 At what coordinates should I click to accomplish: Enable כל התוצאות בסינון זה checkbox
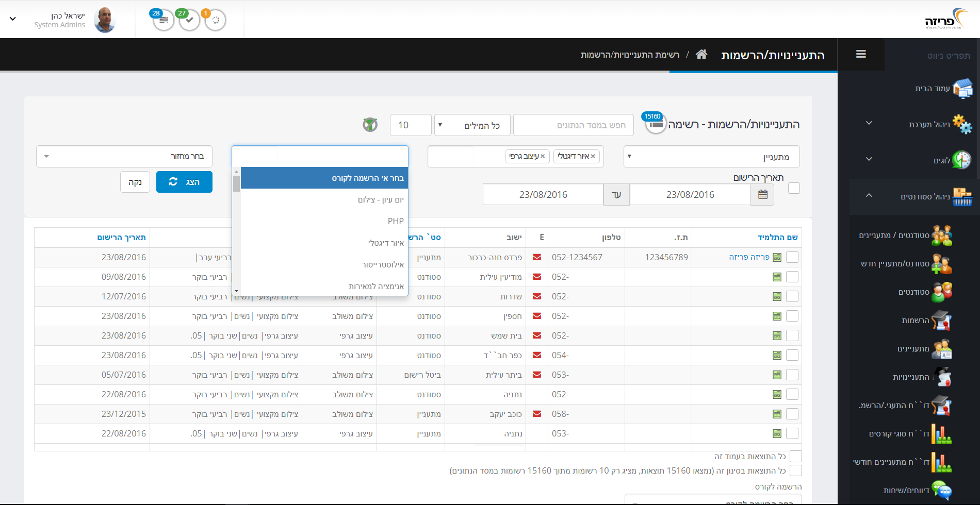796,470
